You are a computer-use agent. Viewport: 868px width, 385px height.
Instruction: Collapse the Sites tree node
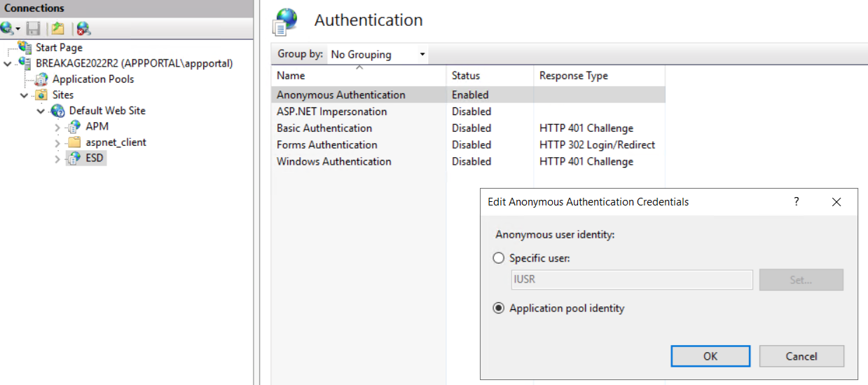point(24,95)
